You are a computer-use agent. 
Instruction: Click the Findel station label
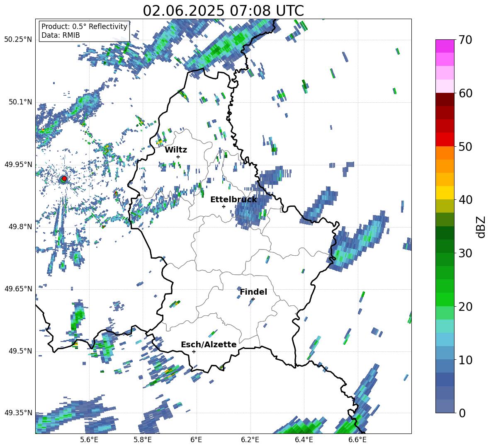pyautogui.click(x=253, y=292)
